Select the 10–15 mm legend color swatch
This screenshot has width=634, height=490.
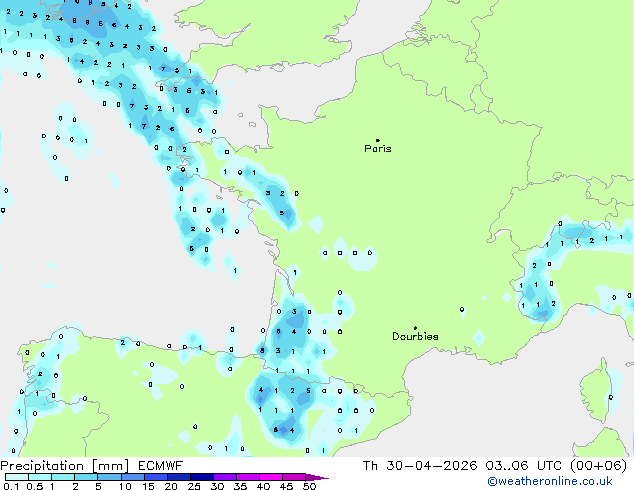click(x=132, y=477)
